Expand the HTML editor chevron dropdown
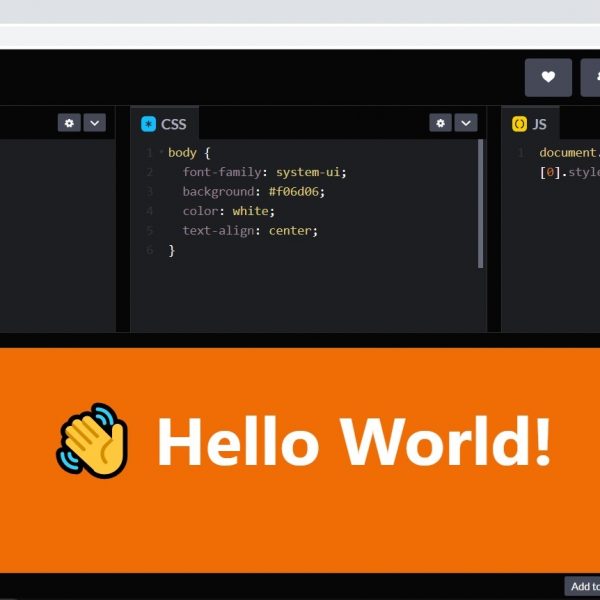The width and height of the screenshot is (600, 600). point(94,123)
